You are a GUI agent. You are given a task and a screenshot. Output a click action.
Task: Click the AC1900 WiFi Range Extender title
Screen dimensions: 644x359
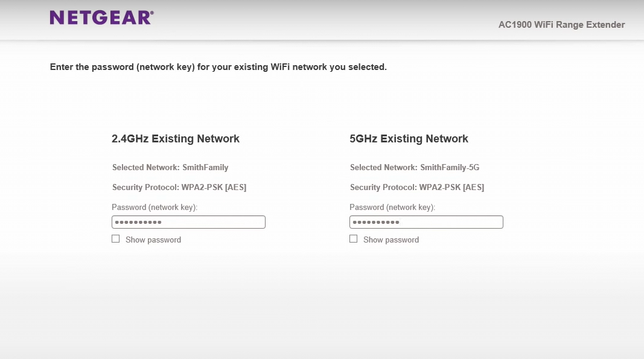(x=561, y=25)
